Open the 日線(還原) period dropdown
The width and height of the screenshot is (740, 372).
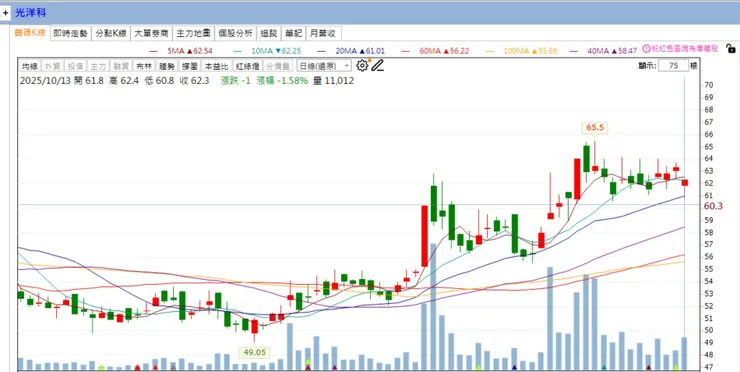coord(324,66)
